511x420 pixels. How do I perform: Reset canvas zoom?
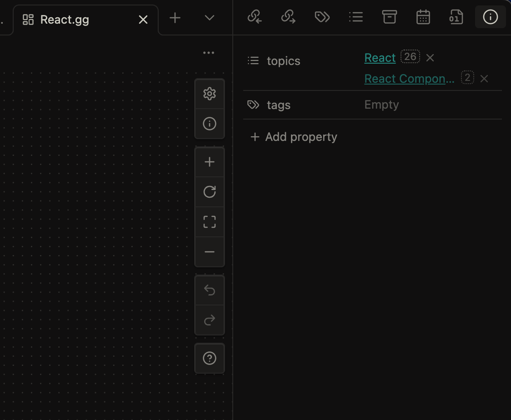click(209, 192)
